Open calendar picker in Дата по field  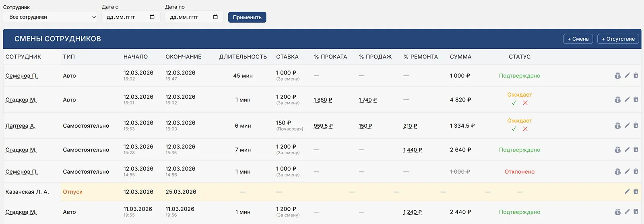coord(215,17)
